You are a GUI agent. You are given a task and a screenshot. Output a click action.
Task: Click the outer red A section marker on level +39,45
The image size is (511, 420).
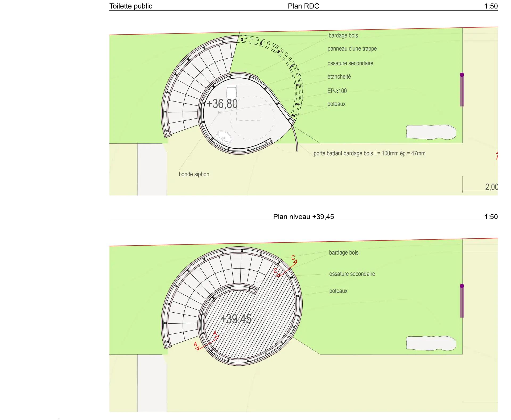pos(196,346)
